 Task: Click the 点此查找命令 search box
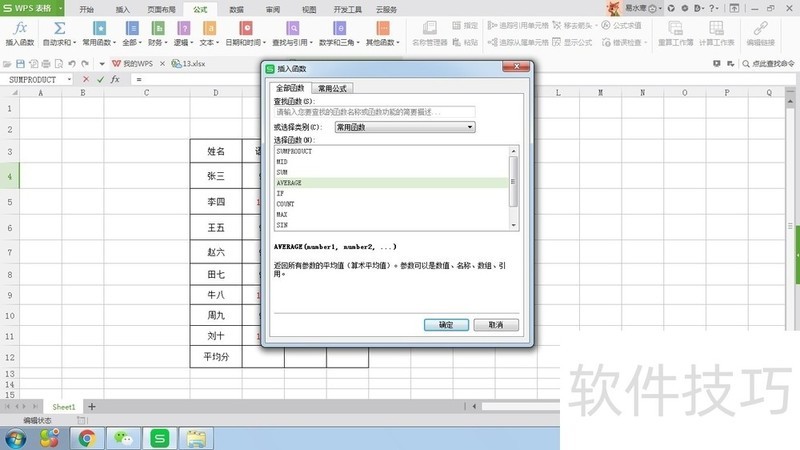tap(768, 64)
